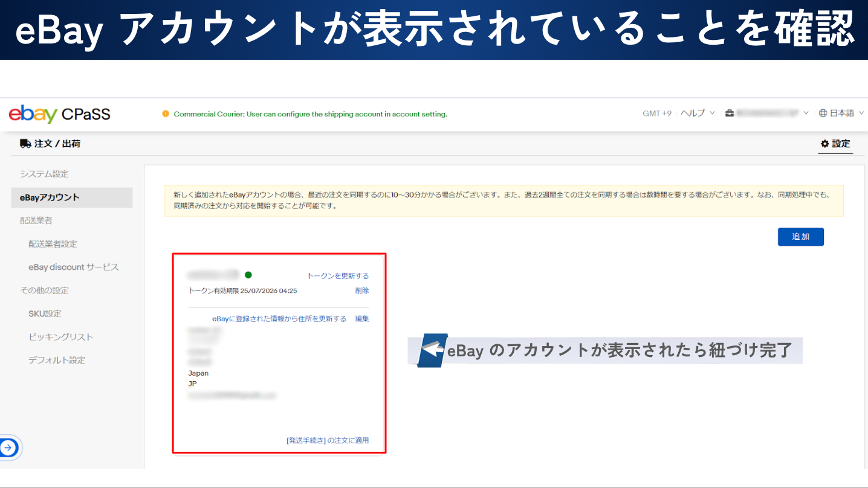Click the eBay CPaSS logo
868x488 pixels.
click(x=60, y=114)
